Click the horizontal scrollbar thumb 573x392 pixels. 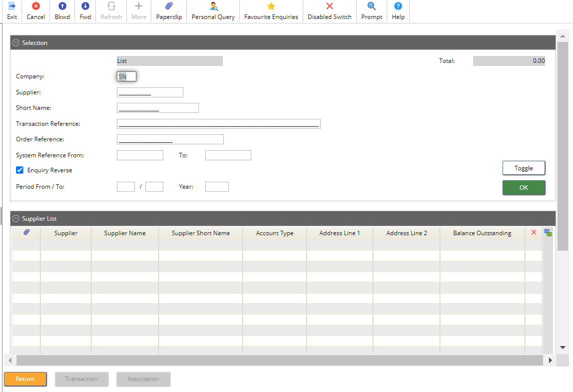pyautogui.click(x=280, y=360)
